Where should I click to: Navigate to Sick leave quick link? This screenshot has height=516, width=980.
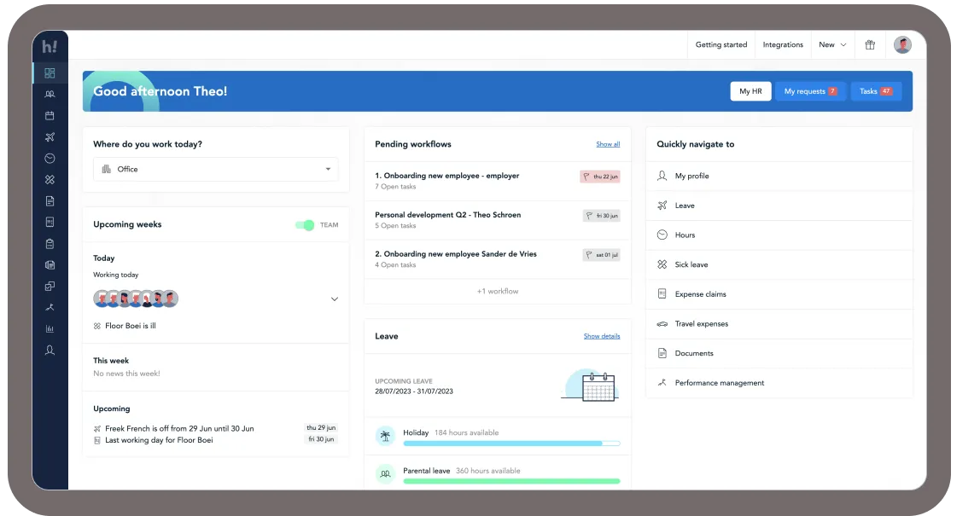779,265
